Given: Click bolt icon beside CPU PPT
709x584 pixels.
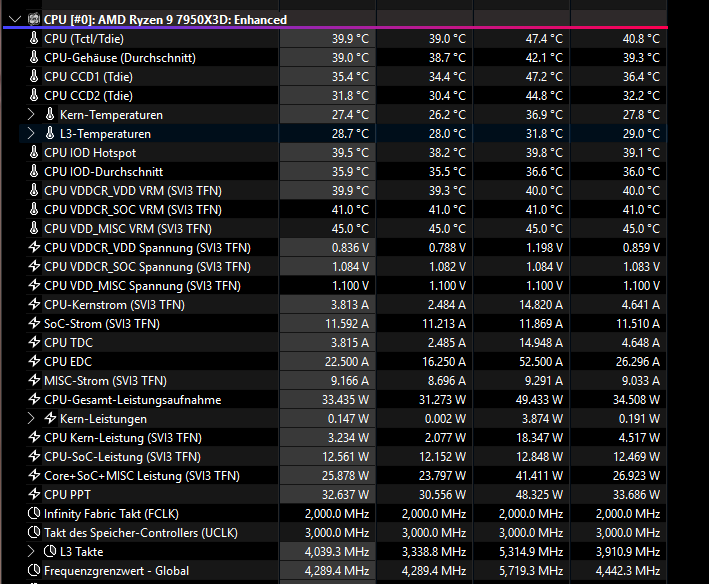Looking at the screenshot, I should [34, 494].
